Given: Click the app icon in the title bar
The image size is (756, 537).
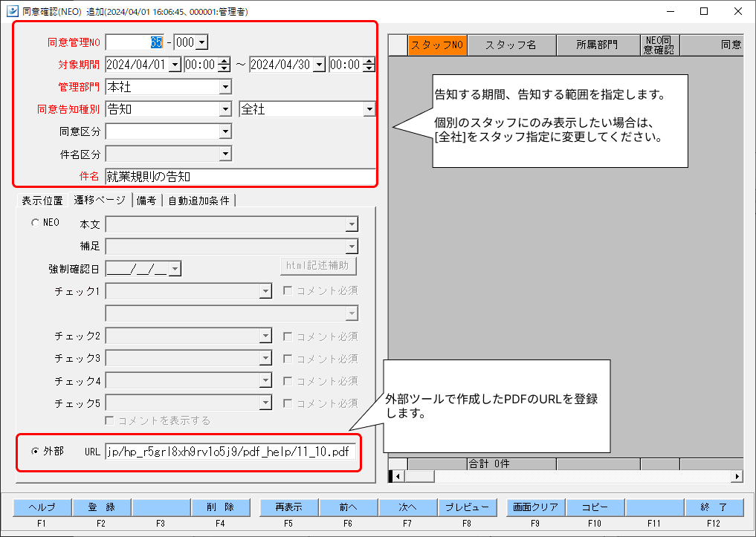Looking at the screenshot, I should tap(12, 11).
